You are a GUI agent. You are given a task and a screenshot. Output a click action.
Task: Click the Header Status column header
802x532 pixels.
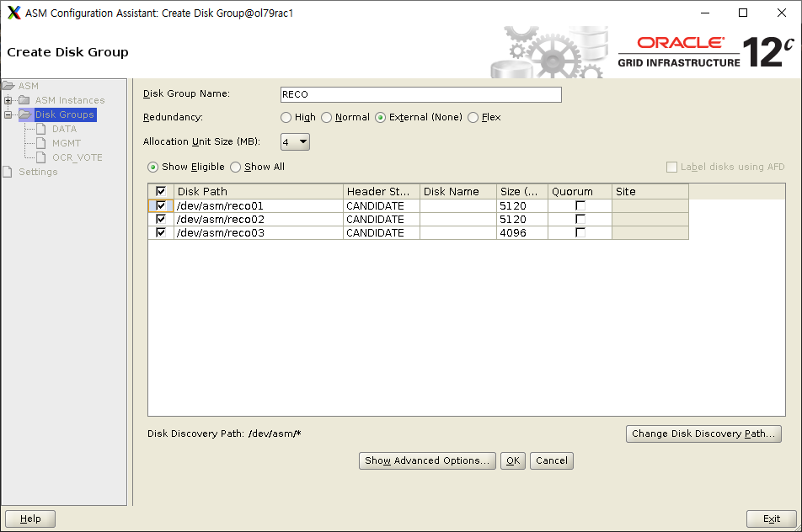[x=381, y=192]
